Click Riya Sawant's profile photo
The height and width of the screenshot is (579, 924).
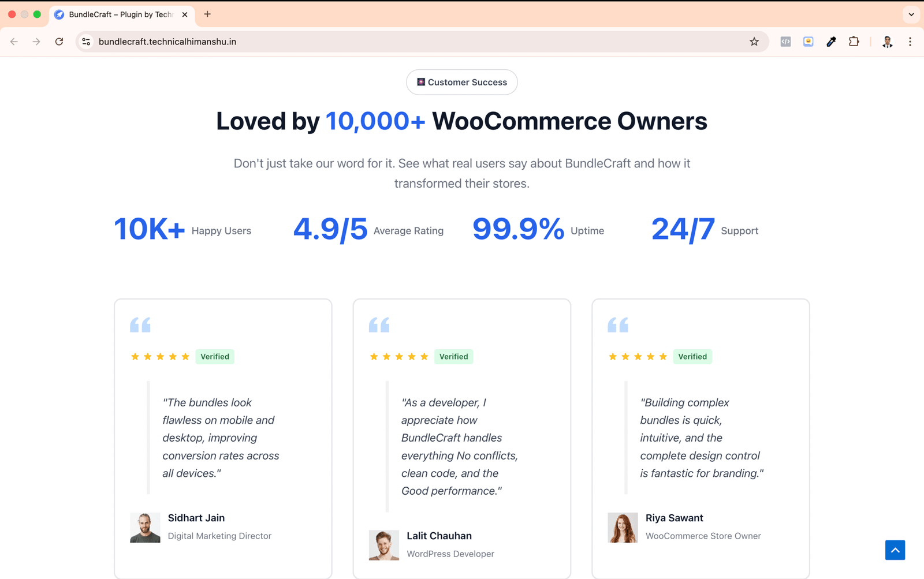[623, 528]
